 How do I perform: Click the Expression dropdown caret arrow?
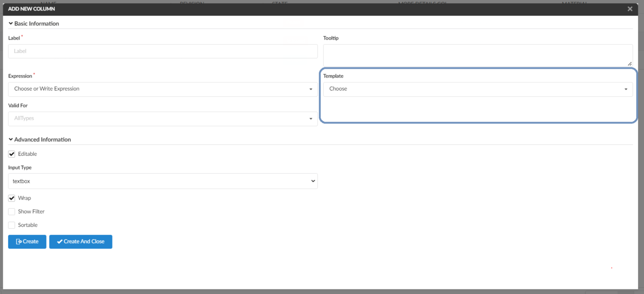click(311, 89)
